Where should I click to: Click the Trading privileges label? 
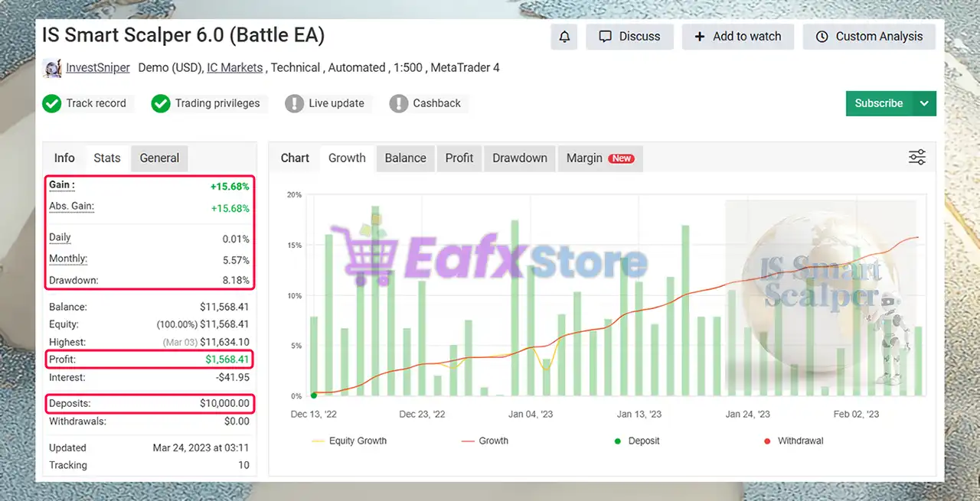(x=217, y=103)
